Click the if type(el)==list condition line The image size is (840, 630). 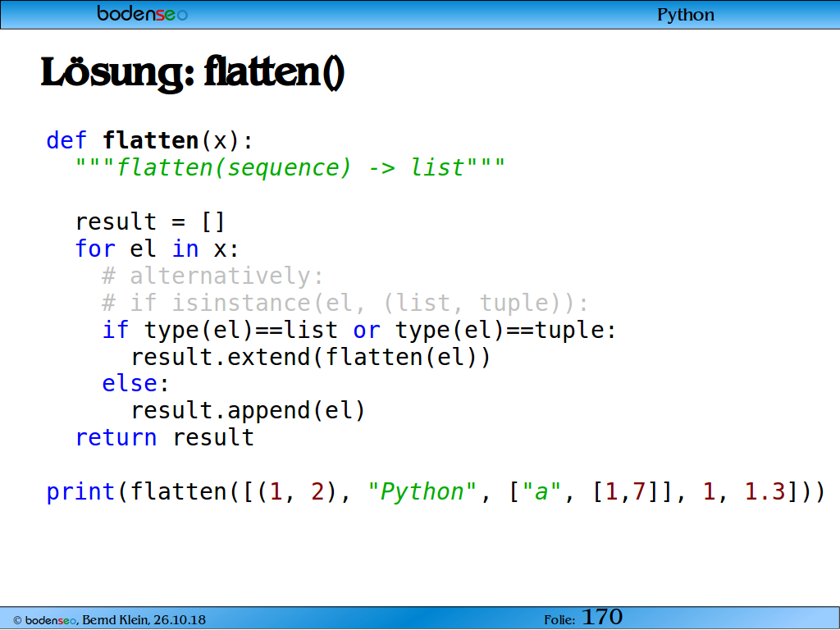point(359,330)
